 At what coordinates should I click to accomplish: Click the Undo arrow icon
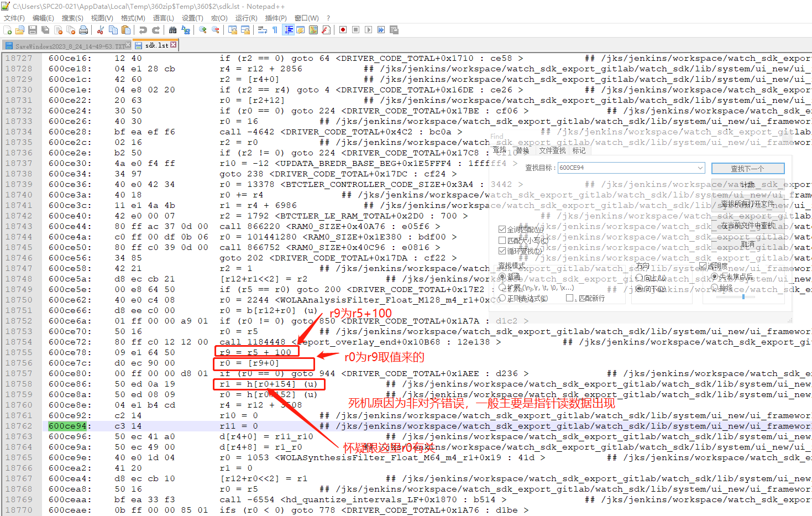(x=143, y=30)
